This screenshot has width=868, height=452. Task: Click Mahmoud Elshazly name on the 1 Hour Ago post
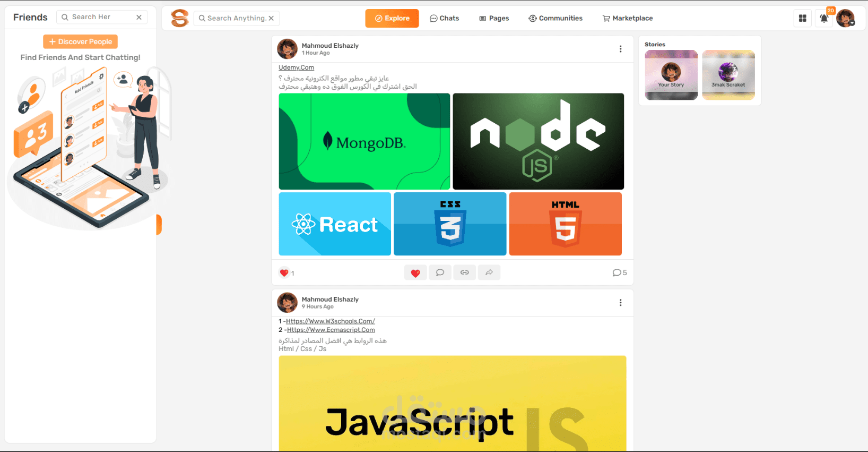point(330,46)
